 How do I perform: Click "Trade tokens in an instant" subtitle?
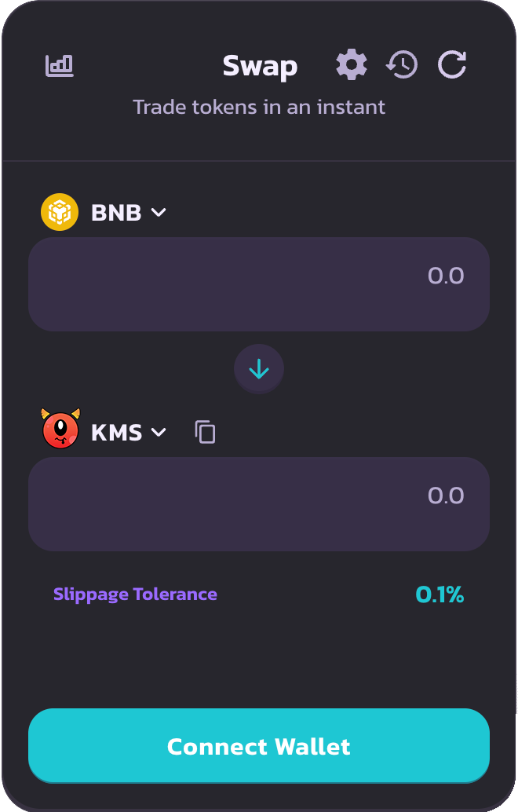(259, 107)
